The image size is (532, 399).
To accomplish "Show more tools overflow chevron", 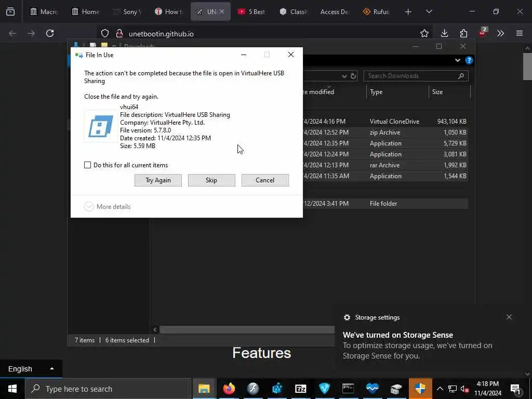I will tap(500, 33).
